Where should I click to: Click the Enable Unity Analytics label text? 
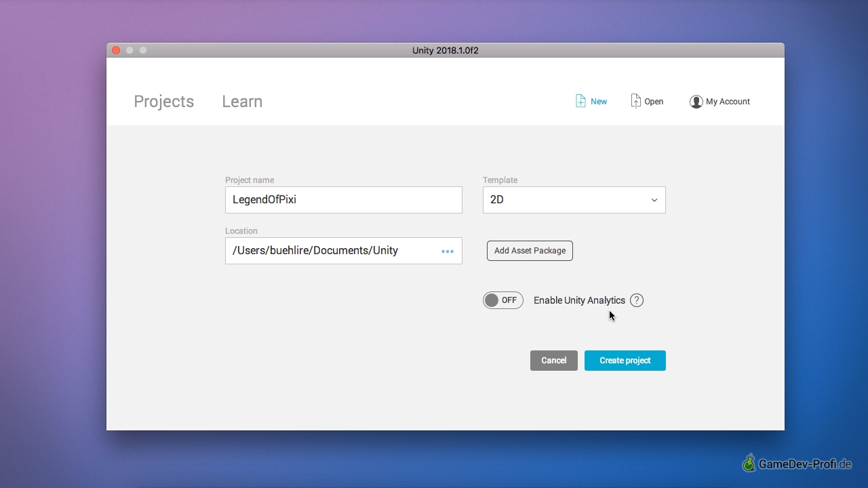(579, 300)
